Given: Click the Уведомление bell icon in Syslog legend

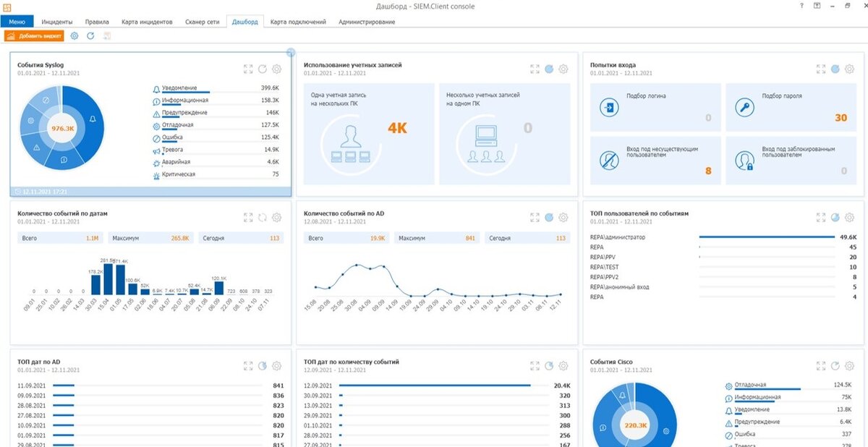Looking at the screenshot, I should pos(156,88).
